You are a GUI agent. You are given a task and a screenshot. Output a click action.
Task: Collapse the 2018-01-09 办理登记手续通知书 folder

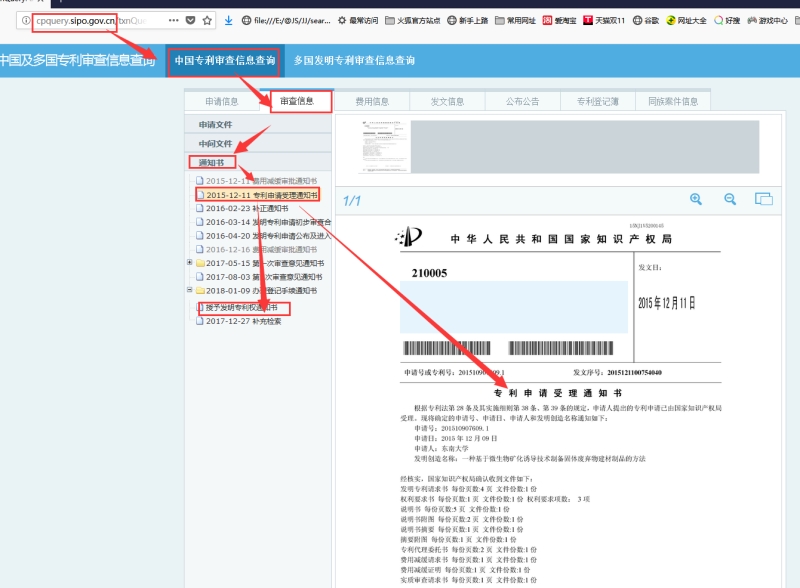189,289
